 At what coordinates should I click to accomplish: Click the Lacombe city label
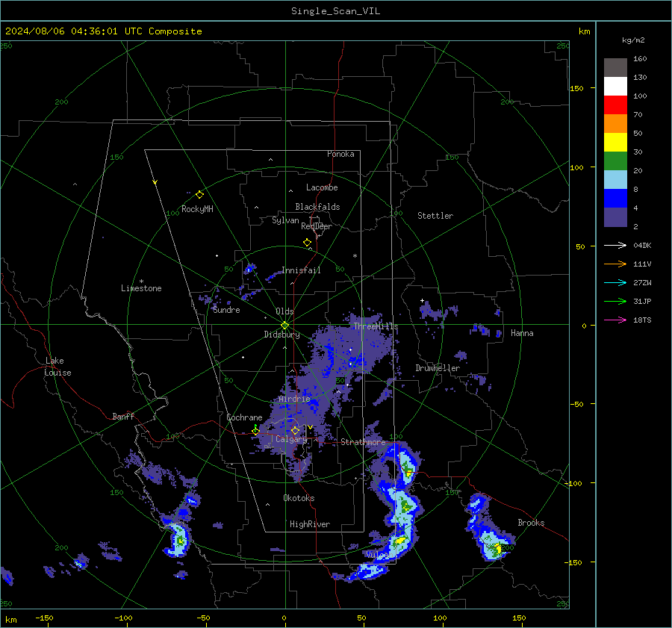322,187
